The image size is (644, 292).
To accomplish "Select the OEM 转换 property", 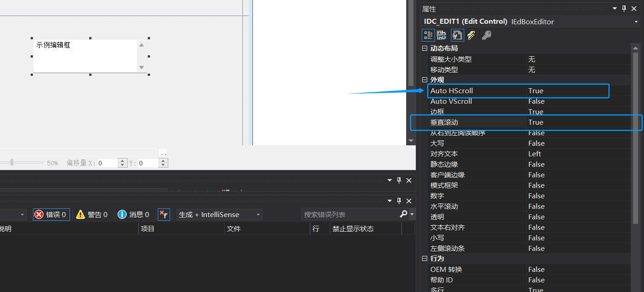I will (529, 269).
